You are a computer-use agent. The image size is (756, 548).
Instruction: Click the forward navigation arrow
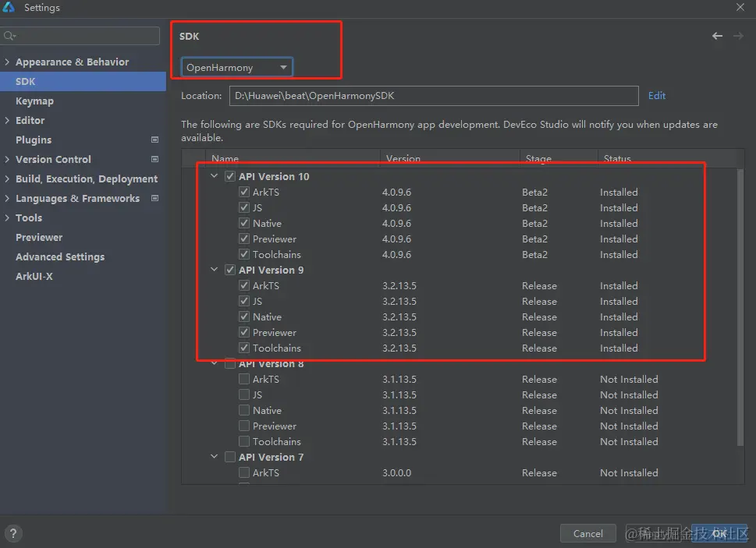tap(738, 36)
